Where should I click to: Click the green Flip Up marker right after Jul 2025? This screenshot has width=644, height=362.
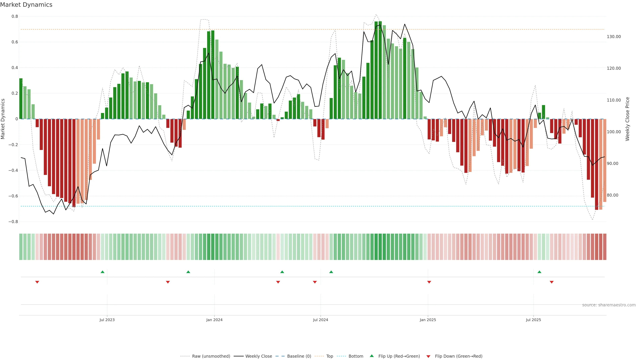click(x=539, y=272)
